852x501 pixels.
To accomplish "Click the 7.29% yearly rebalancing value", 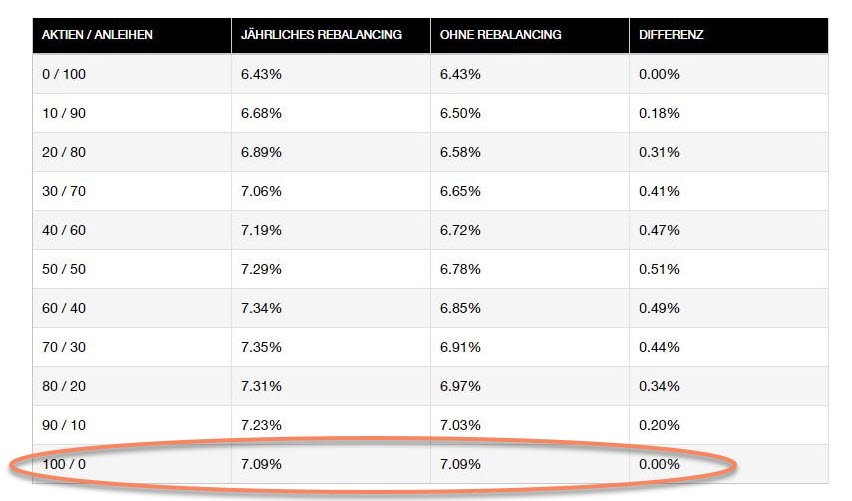I will point(261,270).
